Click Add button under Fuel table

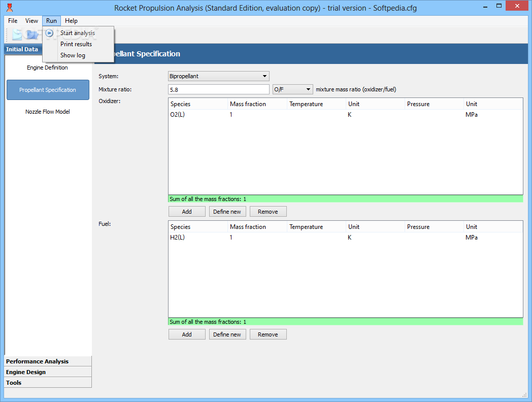coord(187,334)
